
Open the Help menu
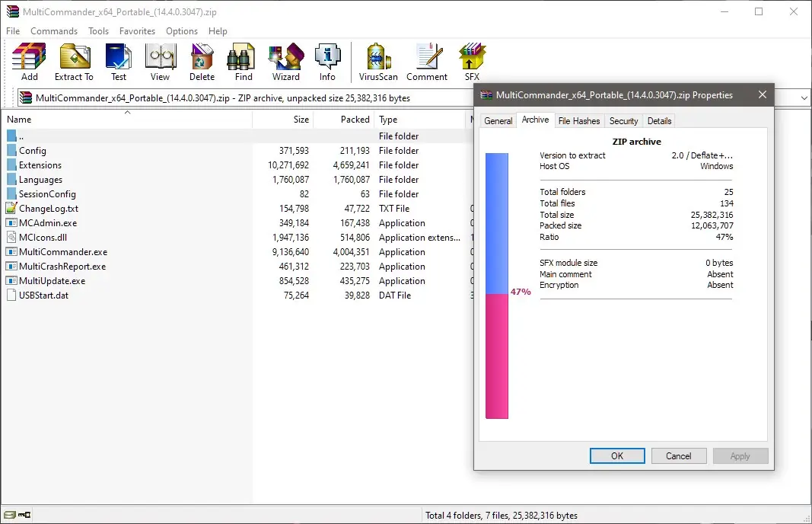(218, 31)
